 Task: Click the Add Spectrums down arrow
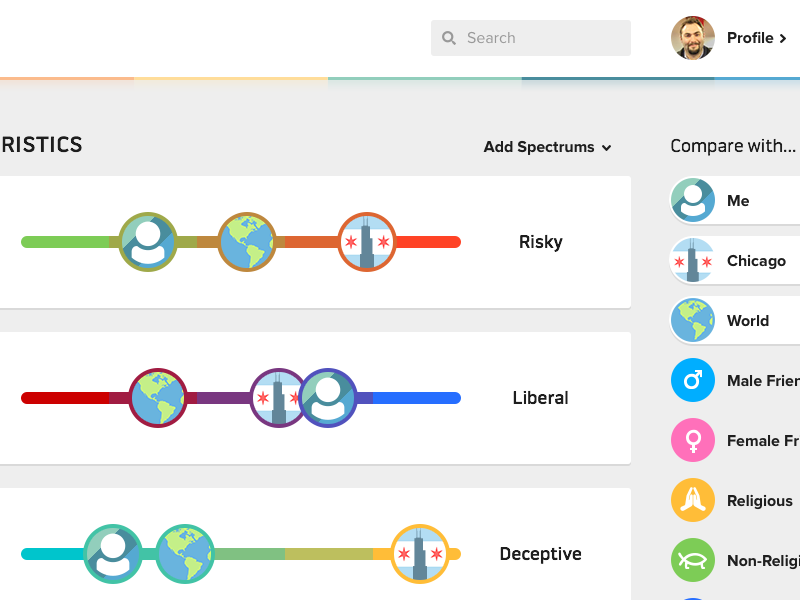point(606,148)
